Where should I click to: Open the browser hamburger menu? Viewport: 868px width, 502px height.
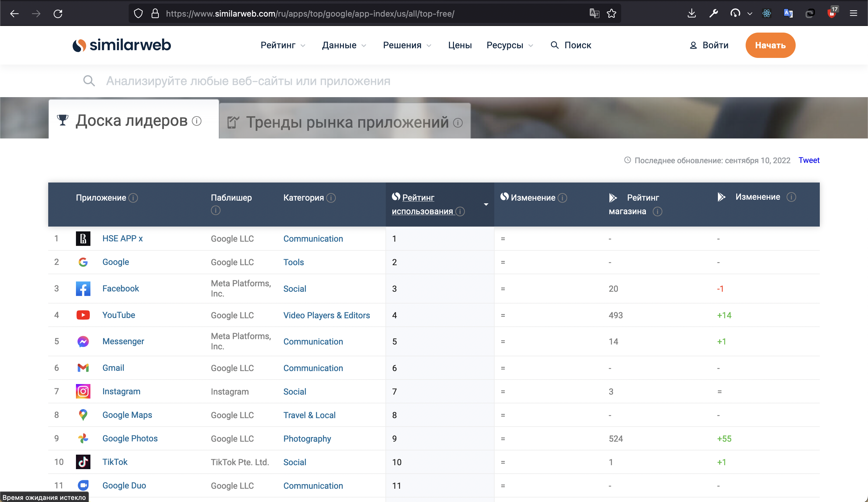[x=853, y=14]
